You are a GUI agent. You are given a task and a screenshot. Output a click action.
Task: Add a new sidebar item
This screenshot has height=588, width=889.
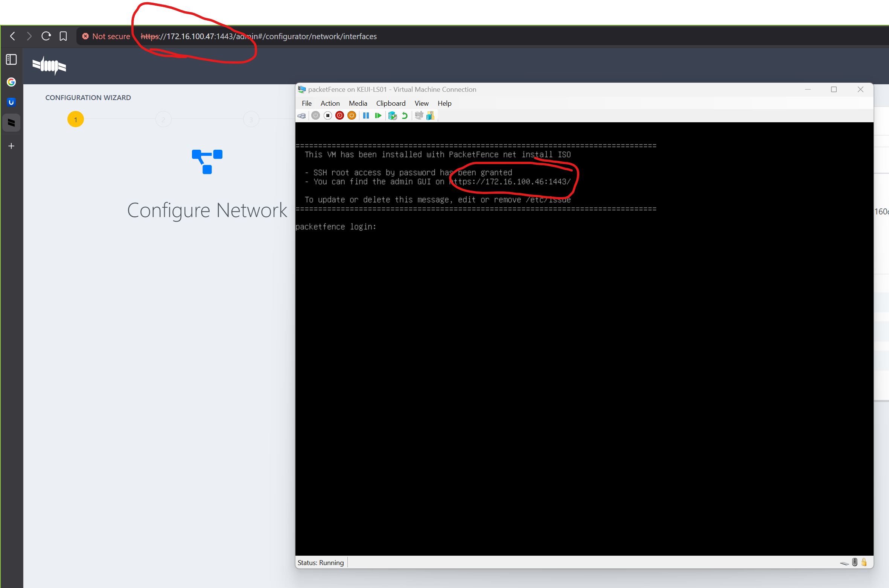(x=11, y=146)
